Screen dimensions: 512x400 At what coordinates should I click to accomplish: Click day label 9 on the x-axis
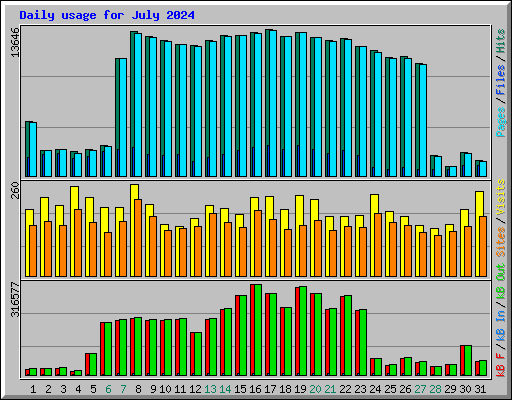click(153, 389)
